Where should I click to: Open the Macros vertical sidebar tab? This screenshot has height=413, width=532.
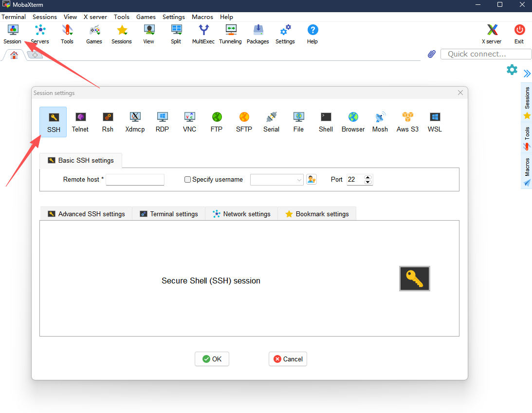point(527,172)
